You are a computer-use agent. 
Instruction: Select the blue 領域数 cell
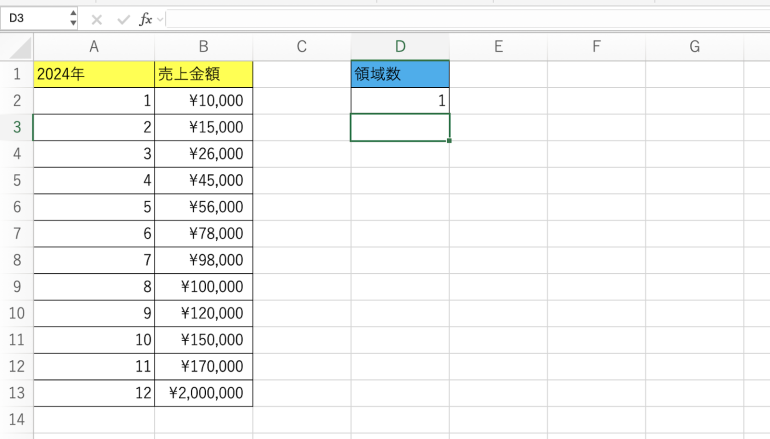click(x=400, y=74)
